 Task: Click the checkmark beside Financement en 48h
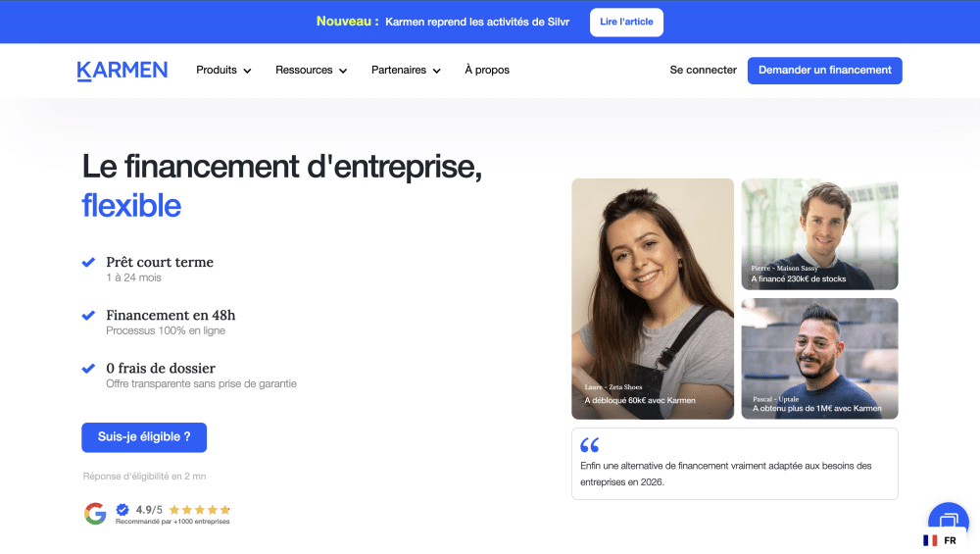point(88,315)
